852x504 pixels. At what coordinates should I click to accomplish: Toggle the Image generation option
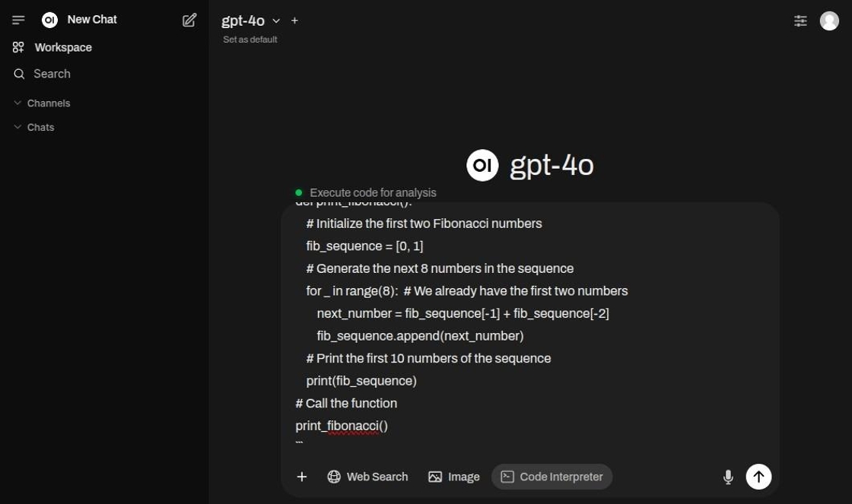pyautogui.click(x=453, y=477)
